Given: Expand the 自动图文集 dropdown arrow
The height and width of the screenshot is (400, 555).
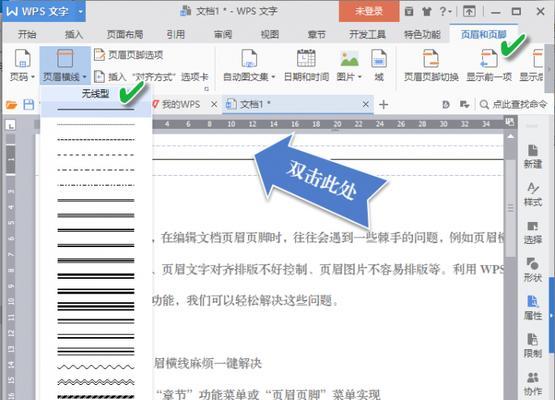Looking at the screenshot, I should (273, 77).
